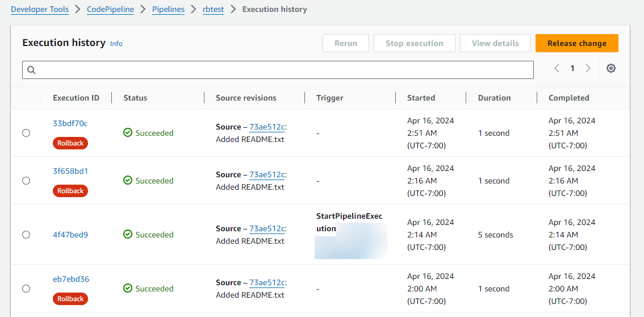The image size is (644, 317).
Task: Click the search magnifier icon
Action: (x=32, y=70)
